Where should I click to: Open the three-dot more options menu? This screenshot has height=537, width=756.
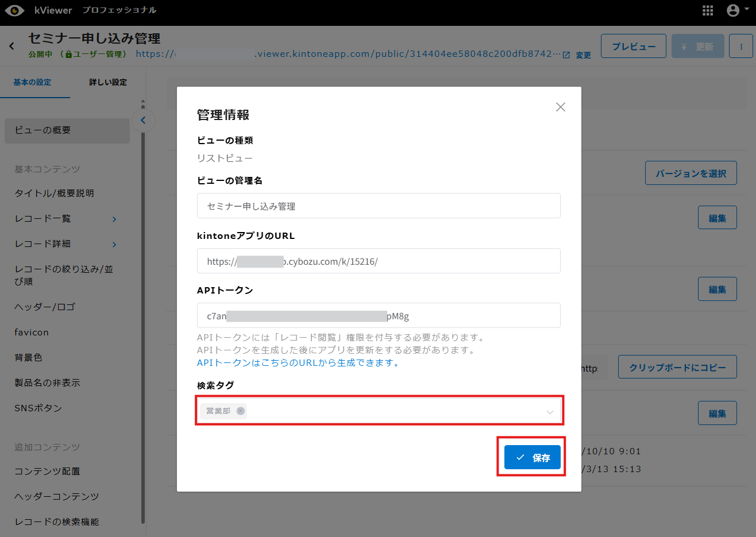(x=741, y=47)
